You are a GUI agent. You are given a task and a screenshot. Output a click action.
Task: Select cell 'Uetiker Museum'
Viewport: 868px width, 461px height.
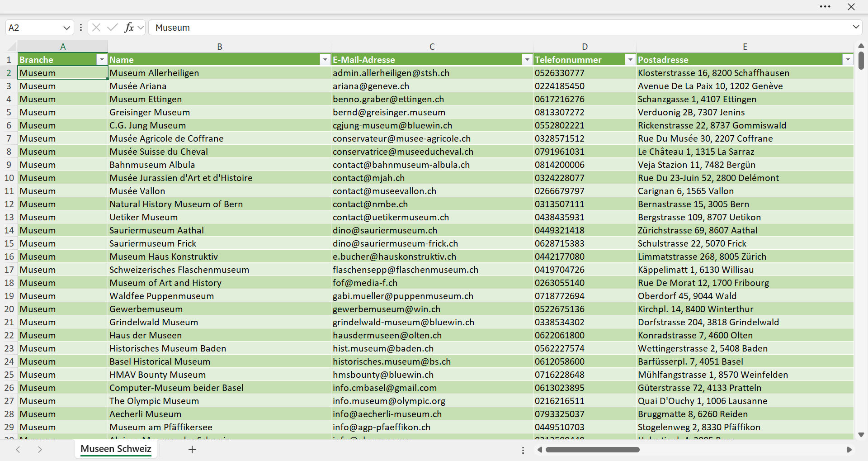220,217
